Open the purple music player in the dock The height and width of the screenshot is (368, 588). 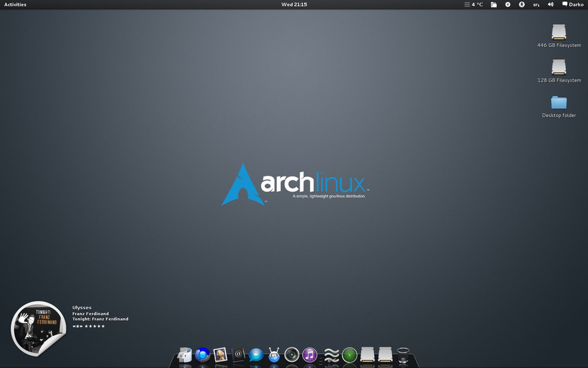click(310, 355)
